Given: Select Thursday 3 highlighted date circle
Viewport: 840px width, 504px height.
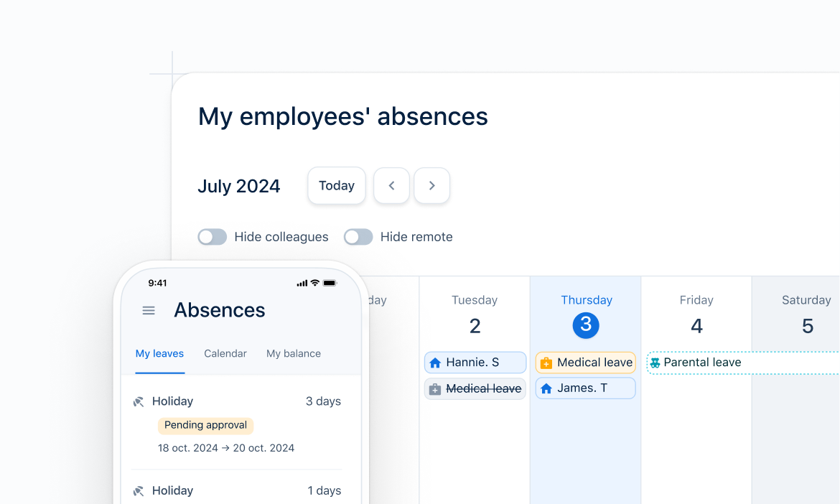Looking at the screenshot, I should click(586, 325).
